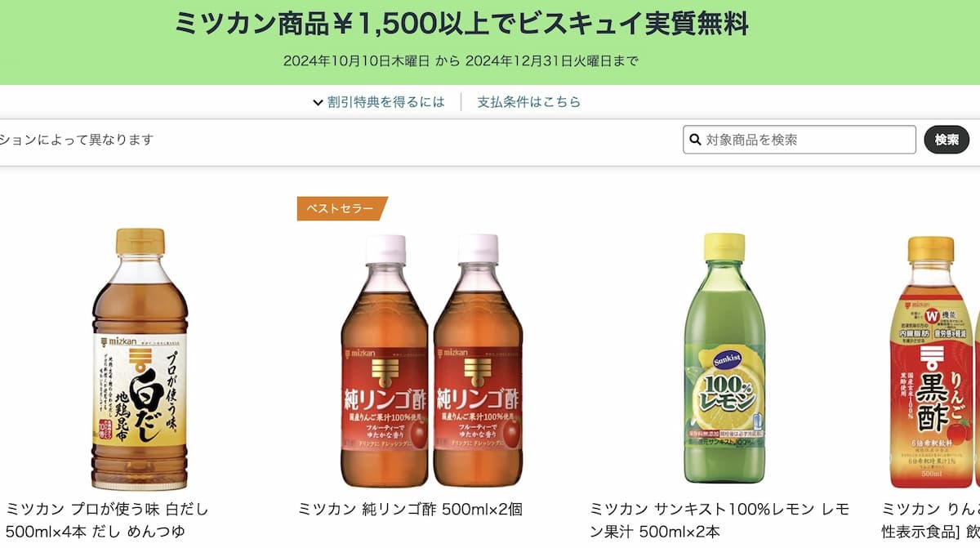Click the magnifier icon in search field
The image size is (980, 548).
coord(696,140)
